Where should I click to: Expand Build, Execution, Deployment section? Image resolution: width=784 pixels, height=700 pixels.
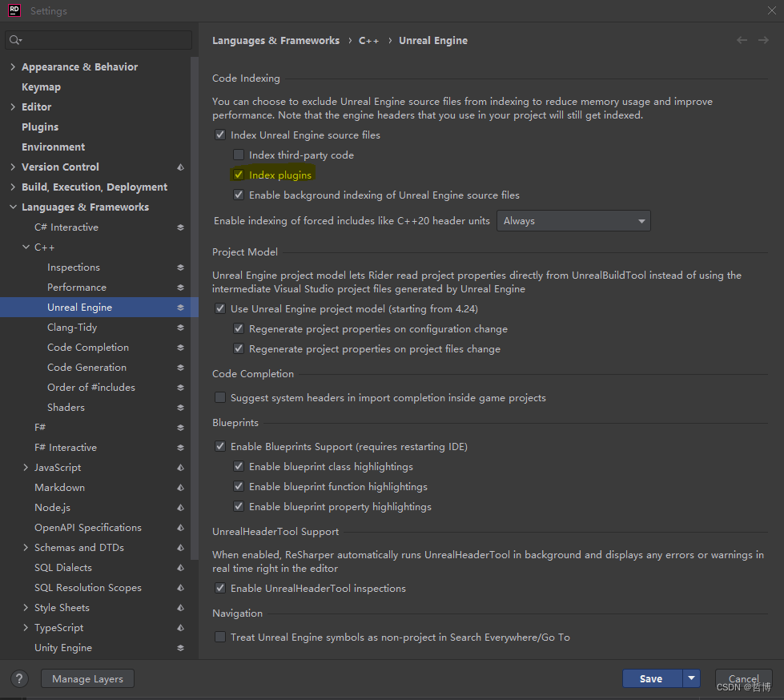[13, 187]
